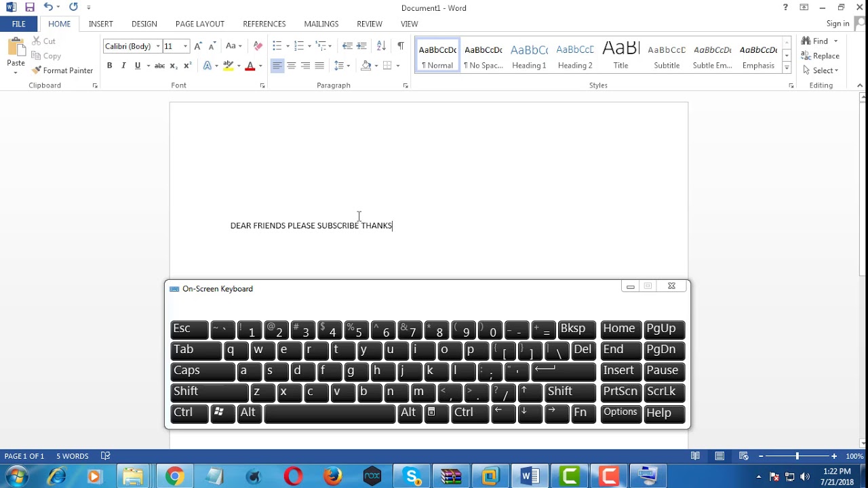Click the Word Help question mark icon
868x488 pixels.
785,7
